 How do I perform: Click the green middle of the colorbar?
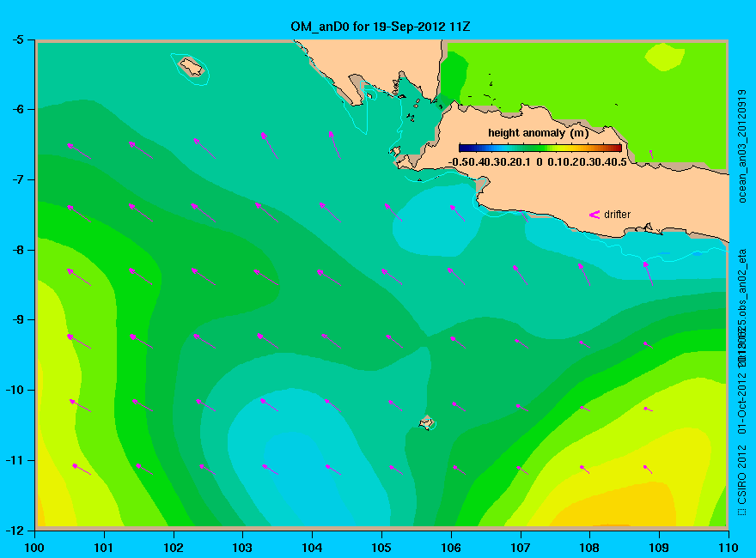540,148
